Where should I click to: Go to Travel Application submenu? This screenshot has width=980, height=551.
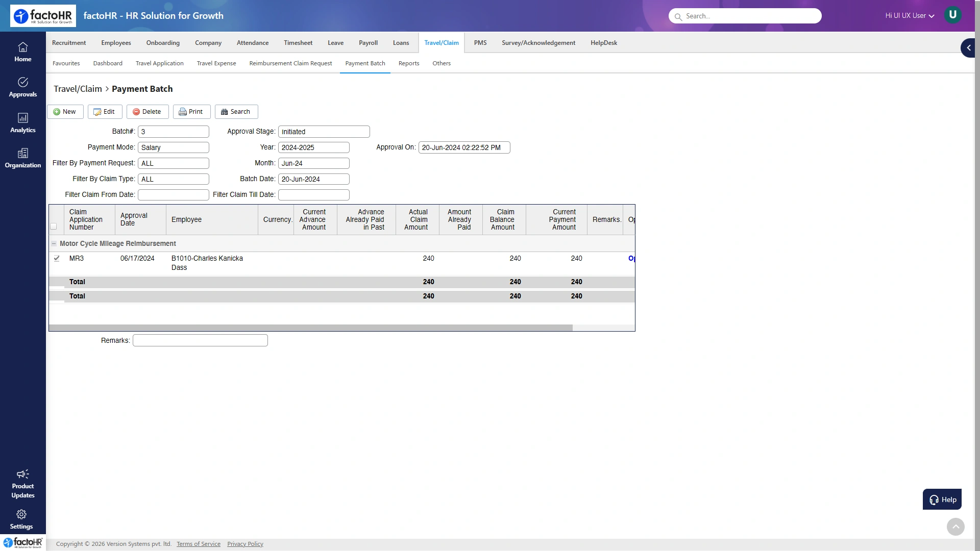(160, 63)
